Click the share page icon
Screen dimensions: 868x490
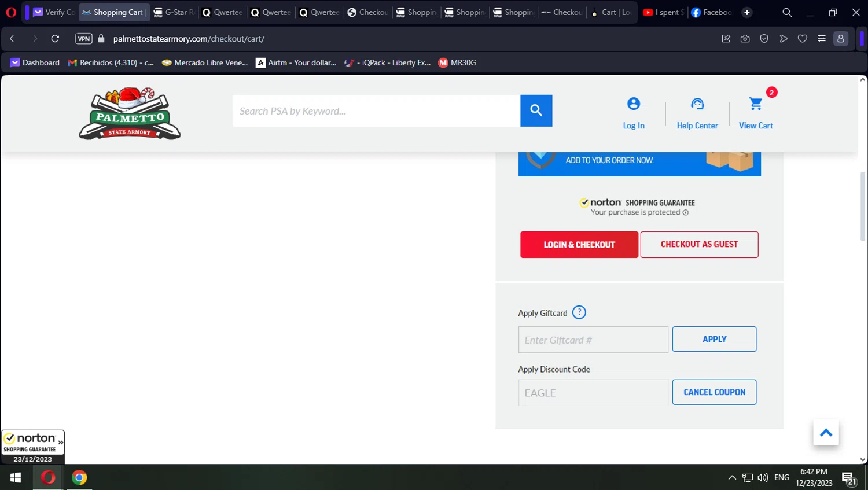[x=726, y=39]
